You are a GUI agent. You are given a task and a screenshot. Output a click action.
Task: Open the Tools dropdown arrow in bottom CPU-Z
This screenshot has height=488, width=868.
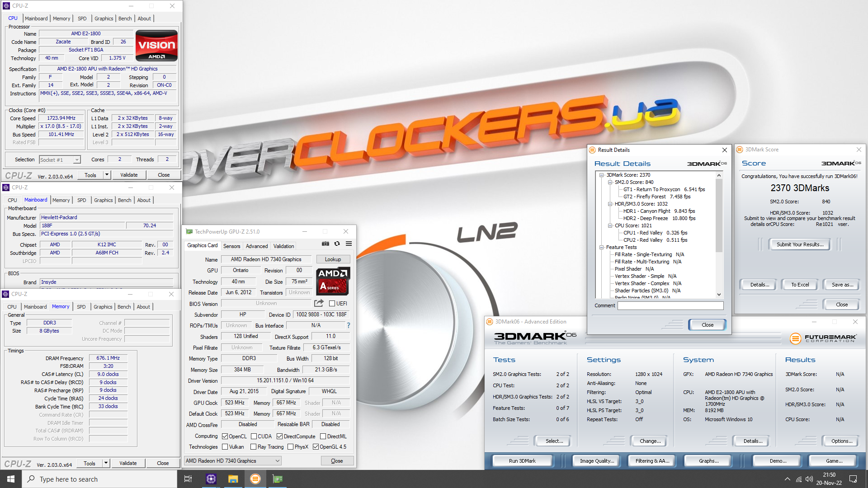tap(106, 463)
